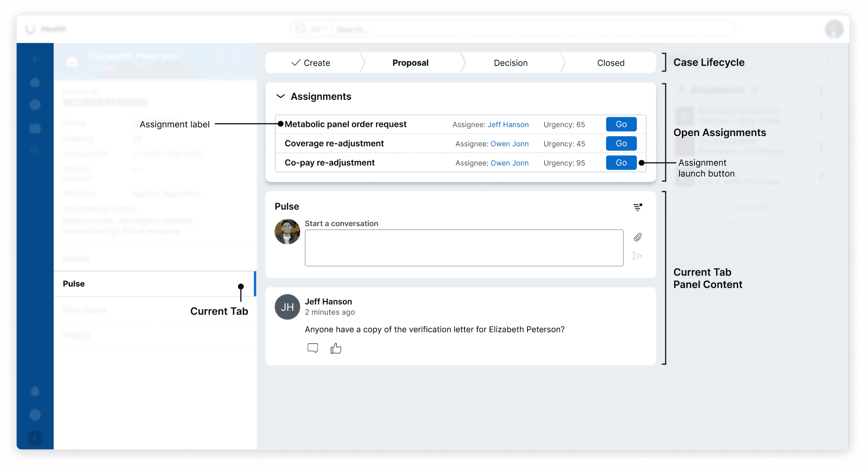
Task: Select the Decision lifecycle stage
Action: point(511,63)
